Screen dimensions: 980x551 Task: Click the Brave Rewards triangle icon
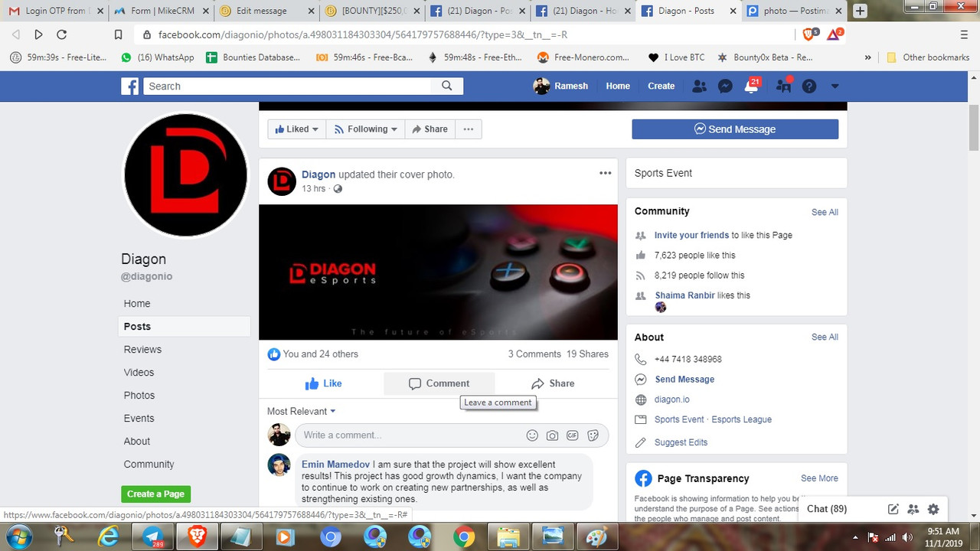835,34
